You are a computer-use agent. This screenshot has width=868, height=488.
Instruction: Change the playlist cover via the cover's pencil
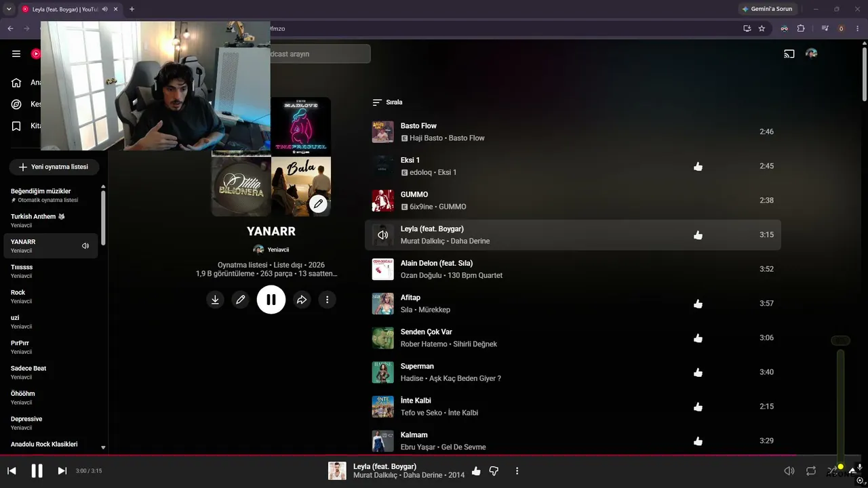318,203
